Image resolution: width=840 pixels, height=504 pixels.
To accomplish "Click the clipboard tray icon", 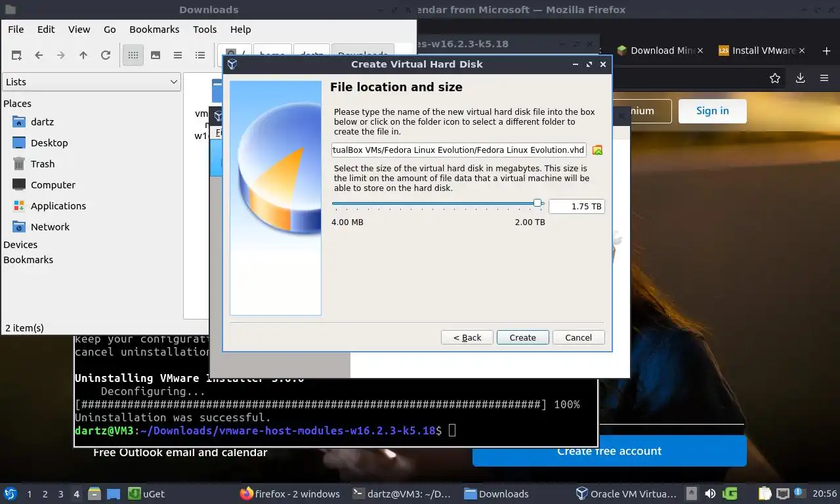I will pyautogui.click(x=765, y=493).
